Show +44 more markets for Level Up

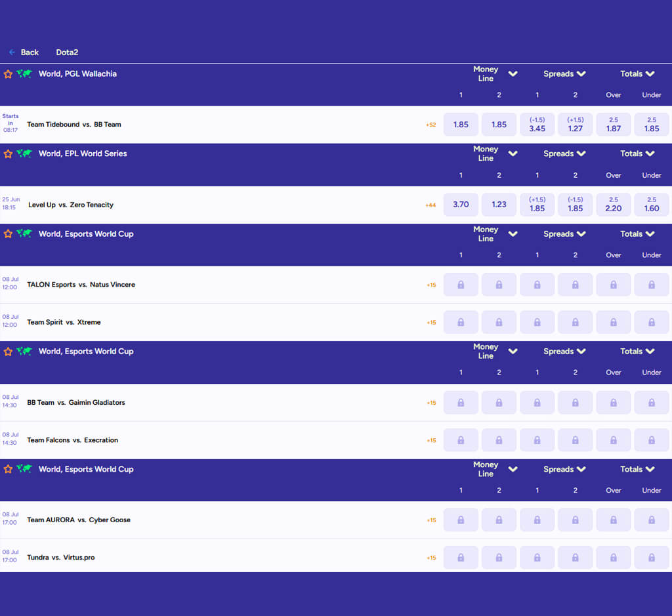click(x=430, y=205)
